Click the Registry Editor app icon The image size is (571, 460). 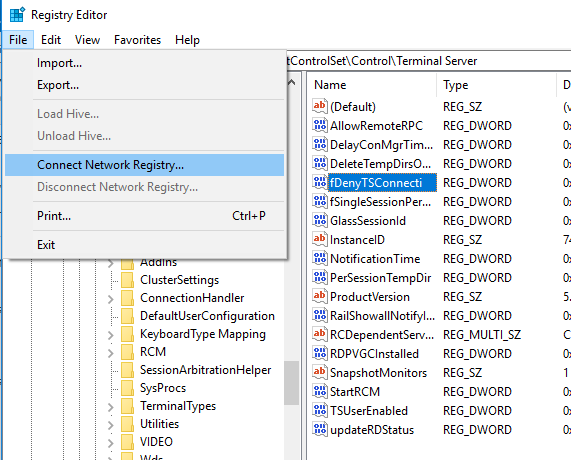click(17, 15)
